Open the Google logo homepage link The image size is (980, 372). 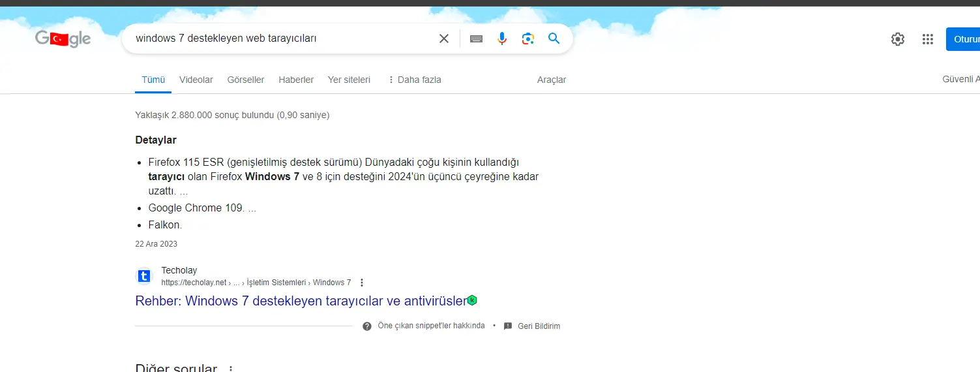(63, 39)
